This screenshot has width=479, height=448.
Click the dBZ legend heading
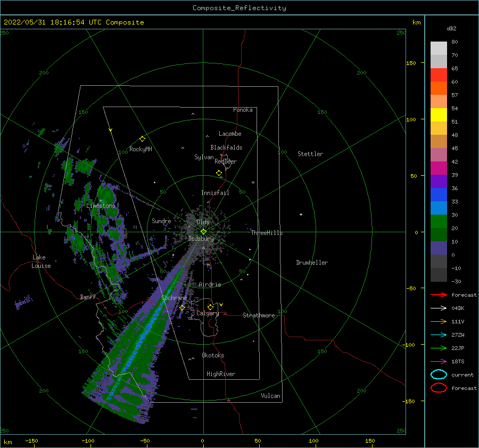[x=451, y=28]
